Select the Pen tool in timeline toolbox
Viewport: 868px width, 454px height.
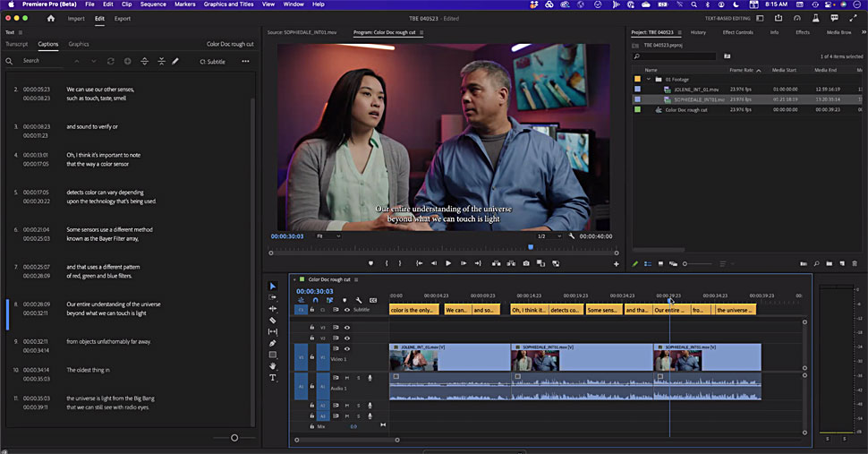(273, 343)
